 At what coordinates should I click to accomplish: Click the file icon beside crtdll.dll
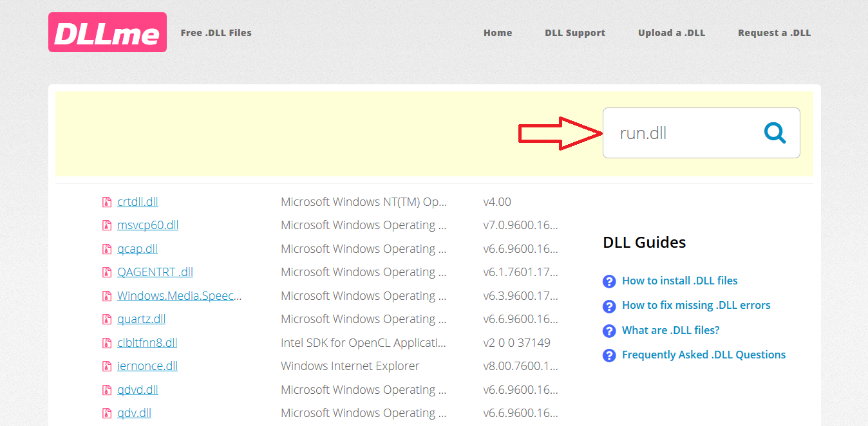point(106,201)
